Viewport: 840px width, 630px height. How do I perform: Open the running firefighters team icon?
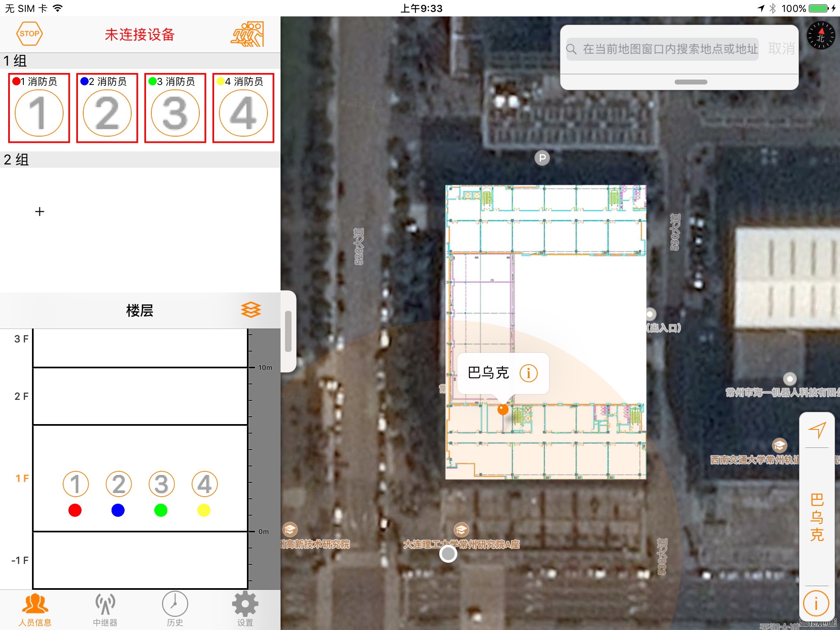(247, 34)
